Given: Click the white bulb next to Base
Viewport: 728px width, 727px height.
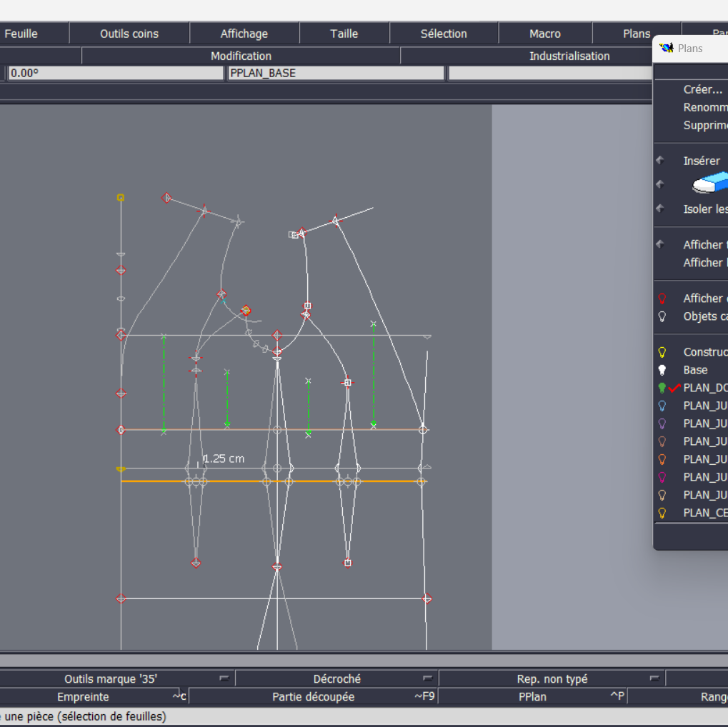Looking at the screenshot, I should [x=662, y=370].
